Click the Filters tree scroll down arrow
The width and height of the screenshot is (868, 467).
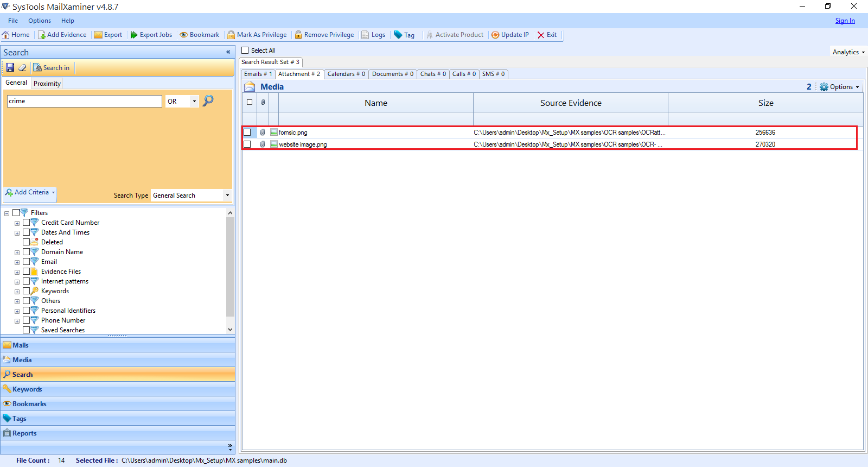point(230,329)
